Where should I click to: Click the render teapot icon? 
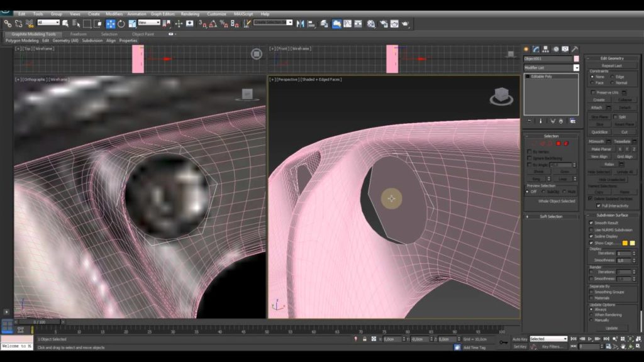pos(406,24)
